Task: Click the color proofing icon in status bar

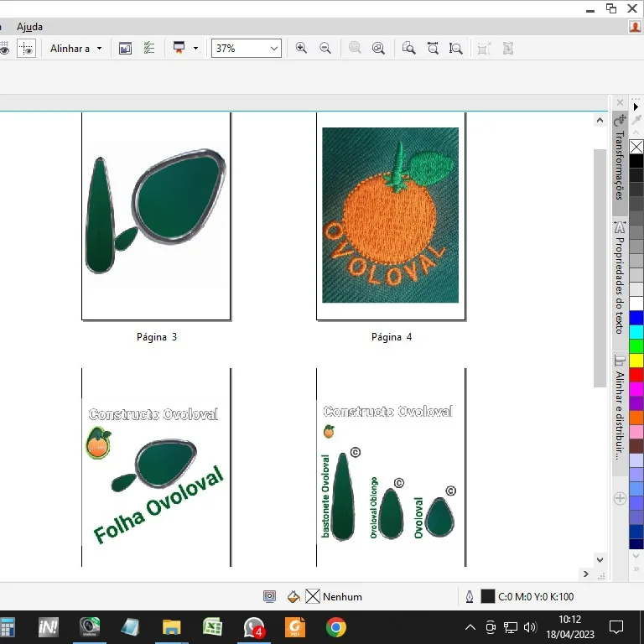Action: tap(269, 596)
